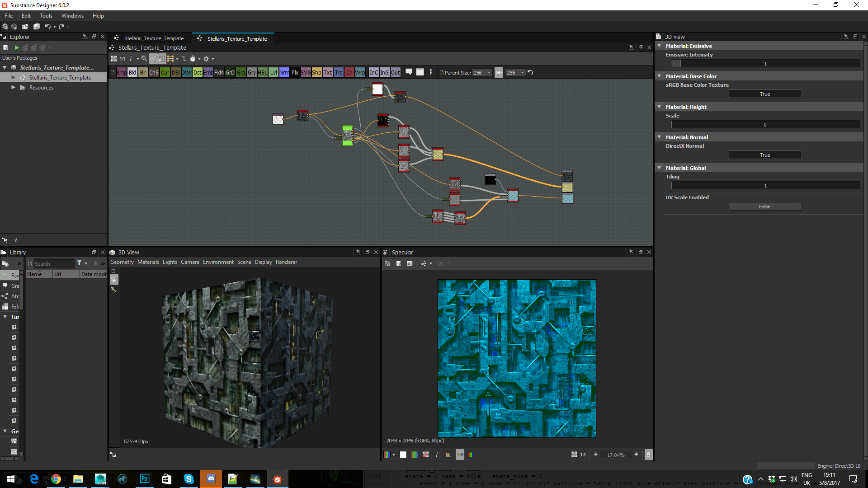The height and width of the screenshot is (488, 868).
Task: Add a Blend node via Bld icon
Action: tap(132, 72)
